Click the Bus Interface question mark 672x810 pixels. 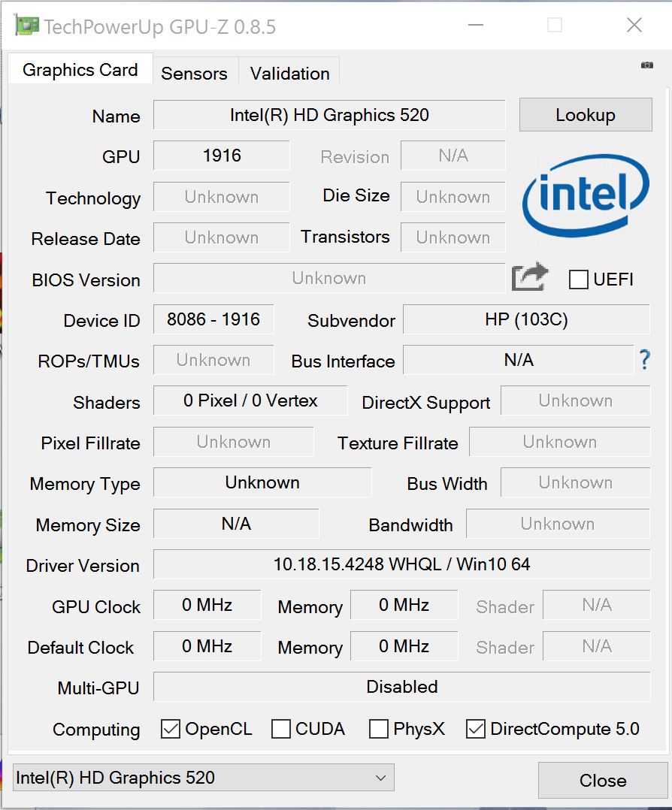point(644,361)
